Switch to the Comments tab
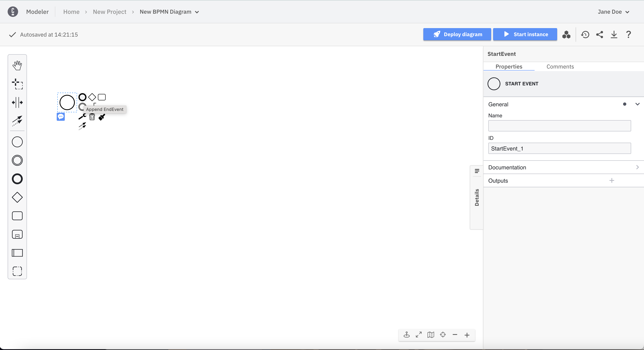 click(560, 67)
